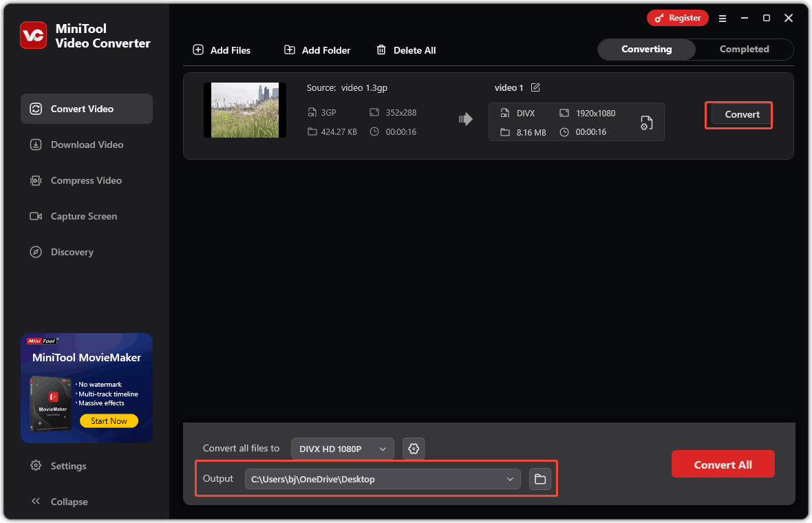812x523 pixels.
Task: Switch to the Completed tab
Action: [x=744, y=49]
